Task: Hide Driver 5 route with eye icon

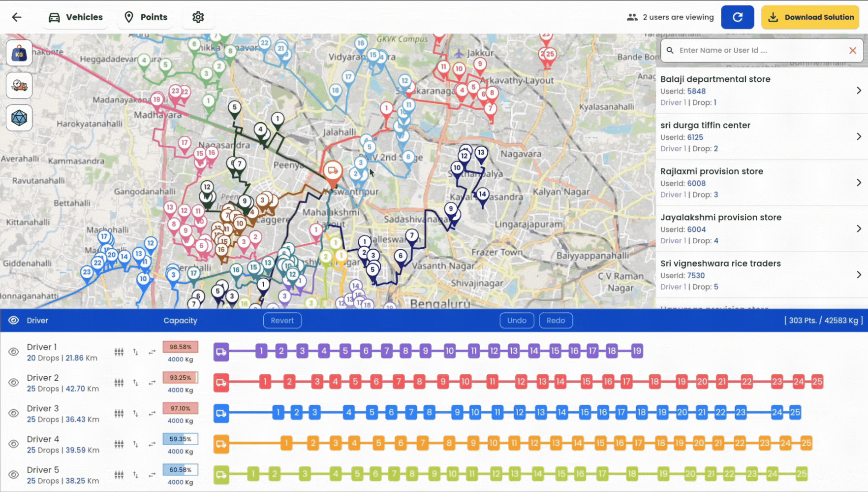Action: pos(14,475)
